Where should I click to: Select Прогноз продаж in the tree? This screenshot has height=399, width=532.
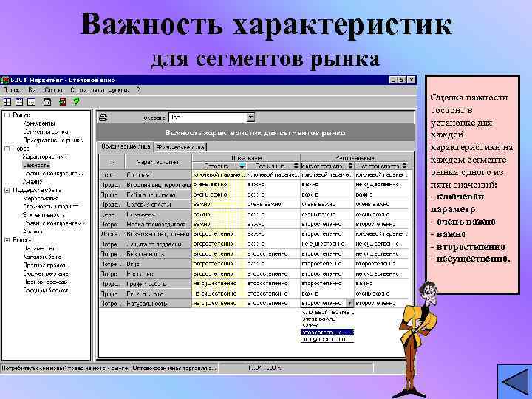tap(45, 265)
